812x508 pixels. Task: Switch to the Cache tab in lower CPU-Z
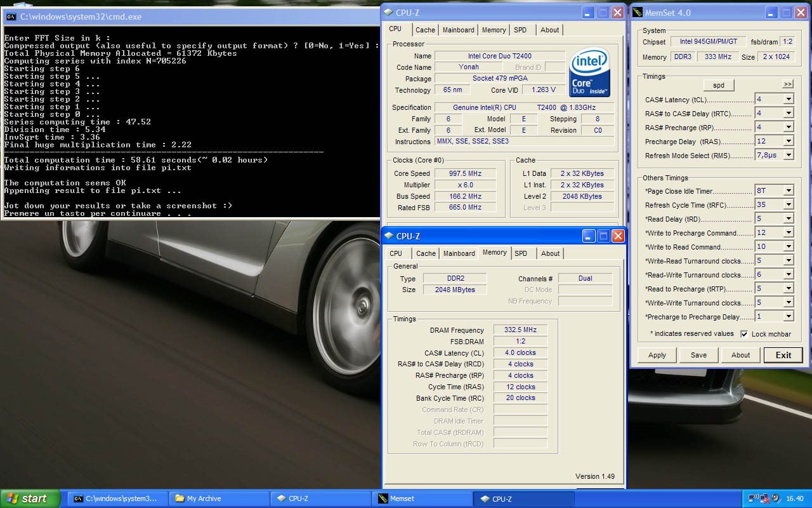tap(426, 253)
